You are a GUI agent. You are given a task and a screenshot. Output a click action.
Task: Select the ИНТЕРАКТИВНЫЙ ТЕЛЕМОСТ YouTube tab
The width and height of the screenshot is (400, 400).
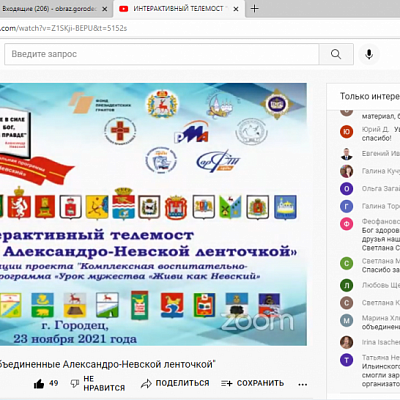(x=179, y=9)
